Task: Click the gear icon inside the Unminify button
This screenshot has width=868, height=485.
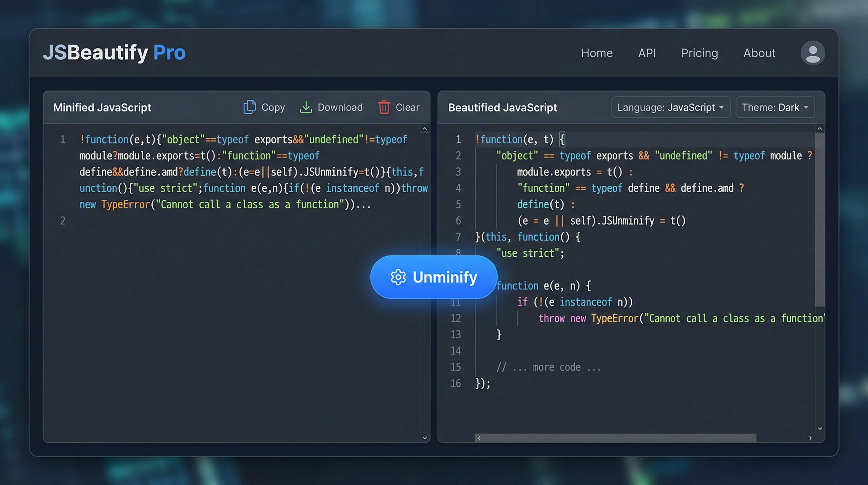Action: [398, 277]
